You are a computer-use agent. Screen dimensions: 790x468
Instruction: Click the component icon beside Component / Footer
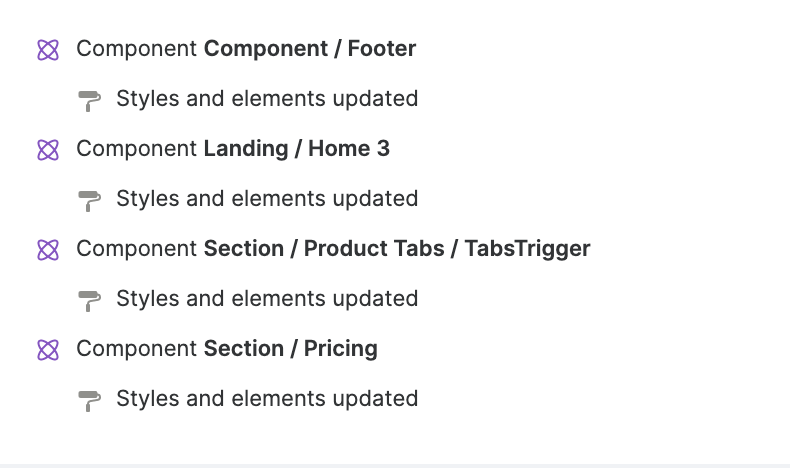point(48,49)
